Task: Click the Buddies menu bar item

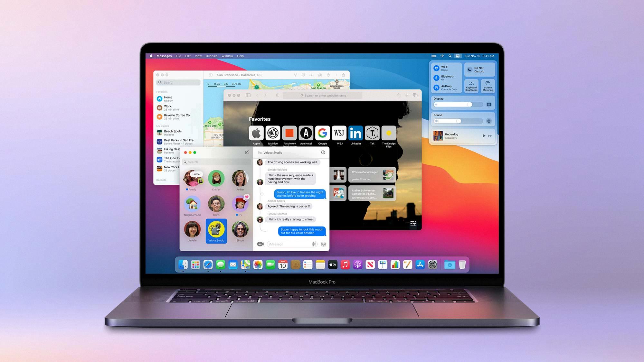Action: tap(212, 56)
